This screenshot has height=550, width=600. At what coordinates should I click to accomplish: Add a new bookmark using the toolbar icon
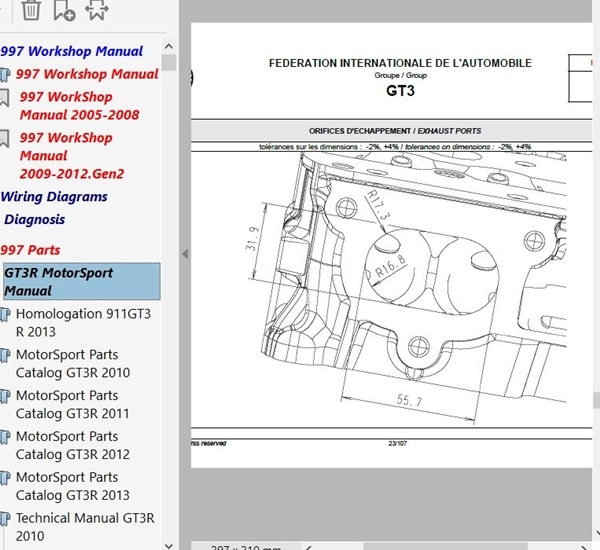tap(64, 10)
